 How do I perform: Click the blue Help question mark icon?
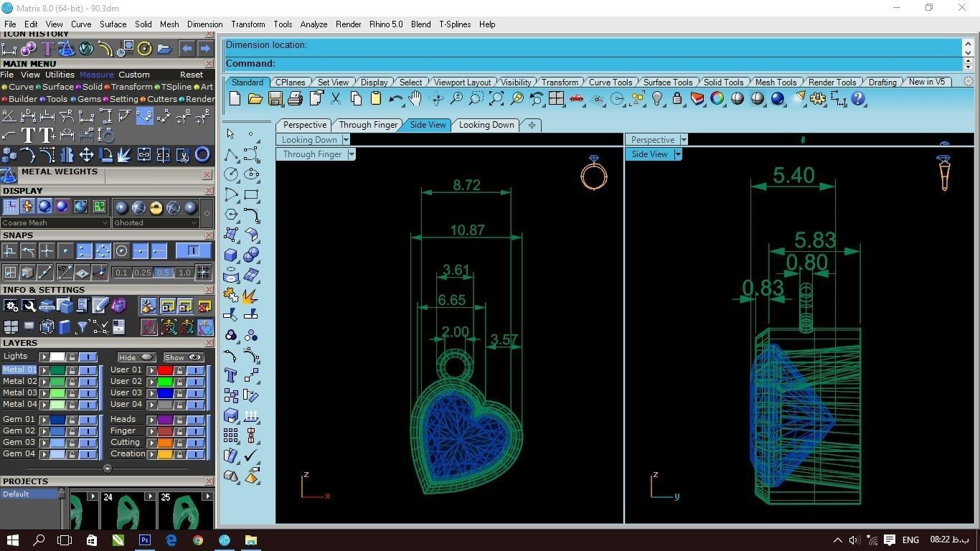click(x=858, y=99)
